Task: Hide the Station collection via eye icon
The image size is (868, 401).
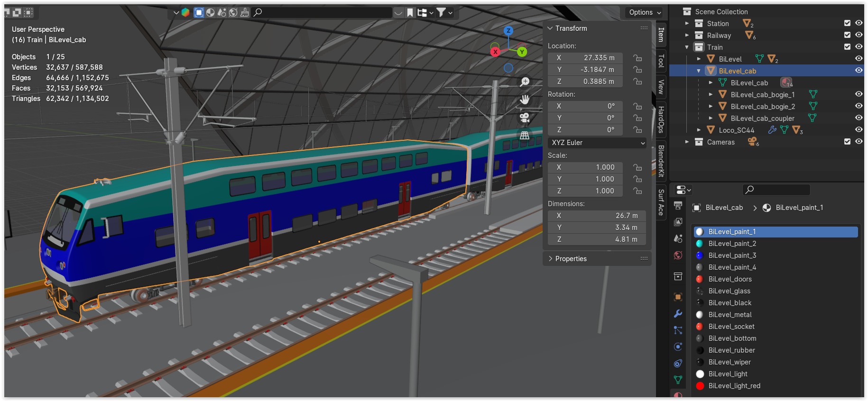Action: 859,23
